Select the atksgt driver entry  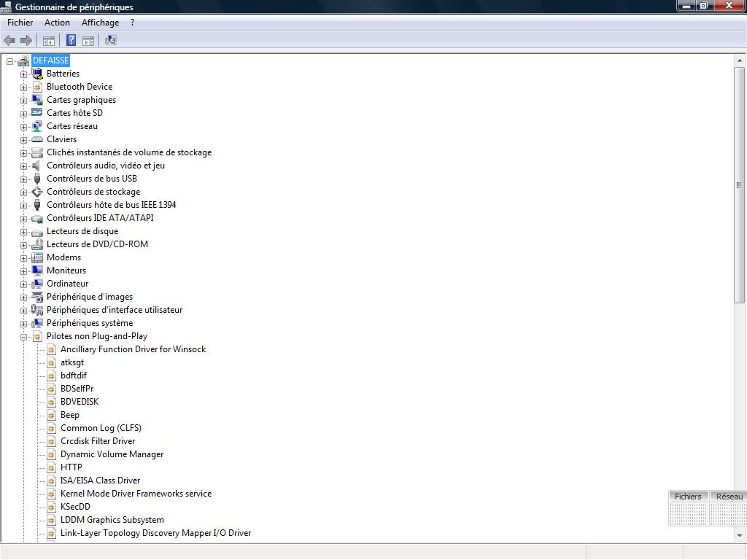(x=72, y=362)
